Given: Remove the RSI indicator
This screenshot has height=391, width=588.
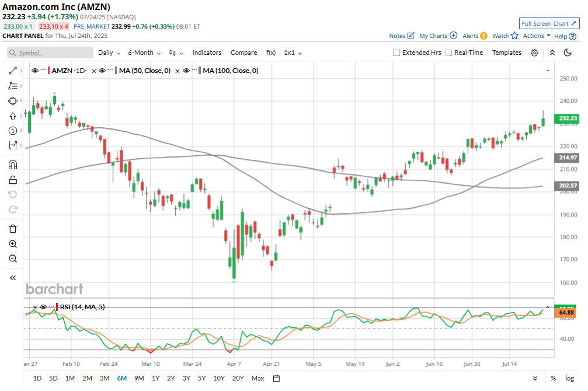Looking at the screenshot, I should (x=35, y=308).
